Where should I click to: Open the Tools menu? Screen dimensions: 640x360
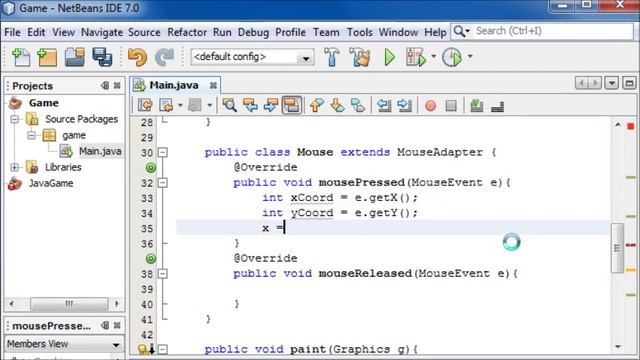pos(359,32)
